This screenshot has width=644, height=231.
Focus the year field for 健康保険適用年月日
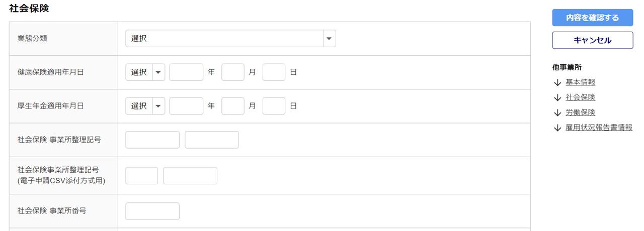click(x=186, y=72)
